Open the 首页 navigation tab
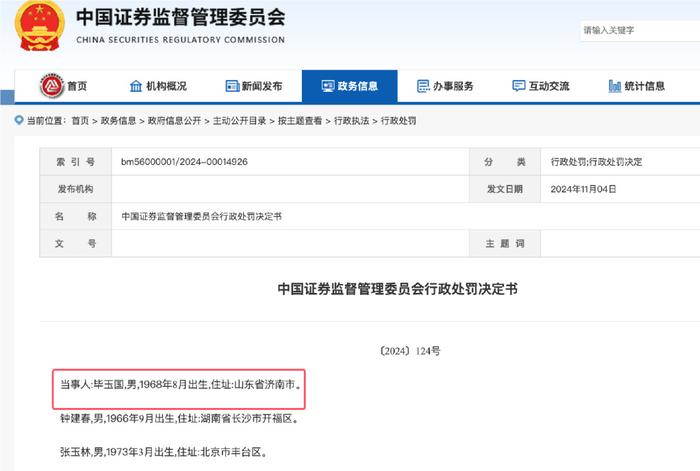700x471 pixels. (x=63, y=86)
